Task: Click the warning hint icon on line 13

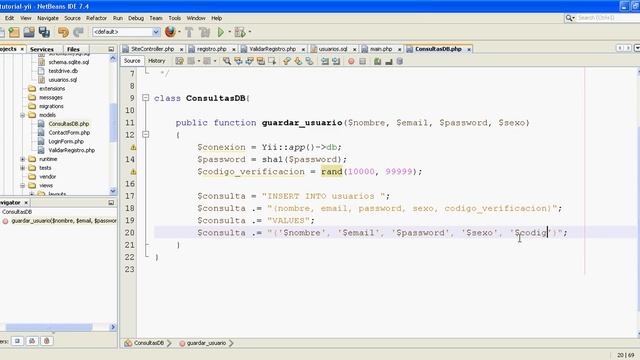Action: 133,147
